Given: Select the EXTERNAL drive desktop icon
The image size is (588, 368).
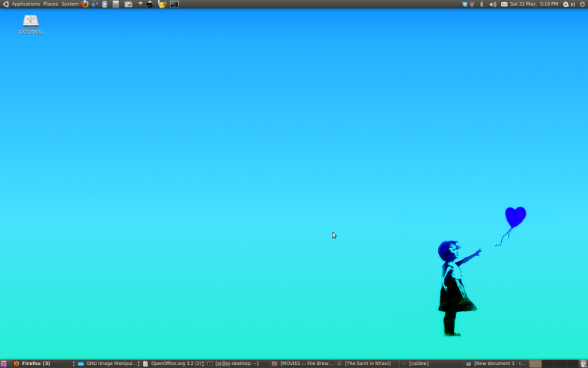Looking at the screenshot, I should click(x=31, y=24).
